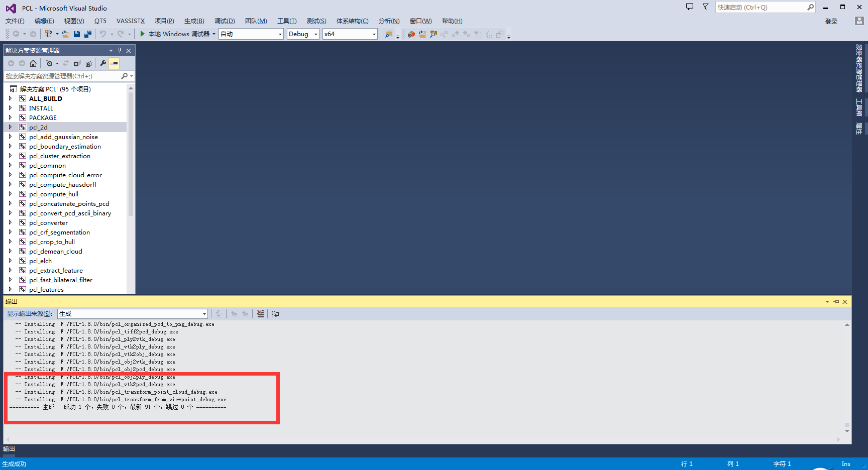Screen dimensions: 868x470
Task: Open the 工具箱 side tab
Action: point(859,107)
